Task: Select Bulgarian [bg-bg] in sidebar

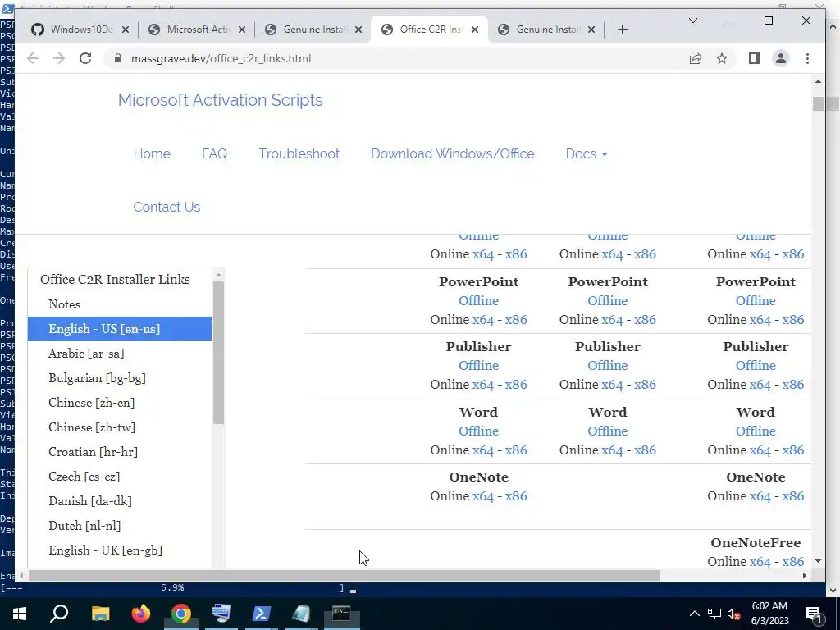Action: click(x=97, y=378)
